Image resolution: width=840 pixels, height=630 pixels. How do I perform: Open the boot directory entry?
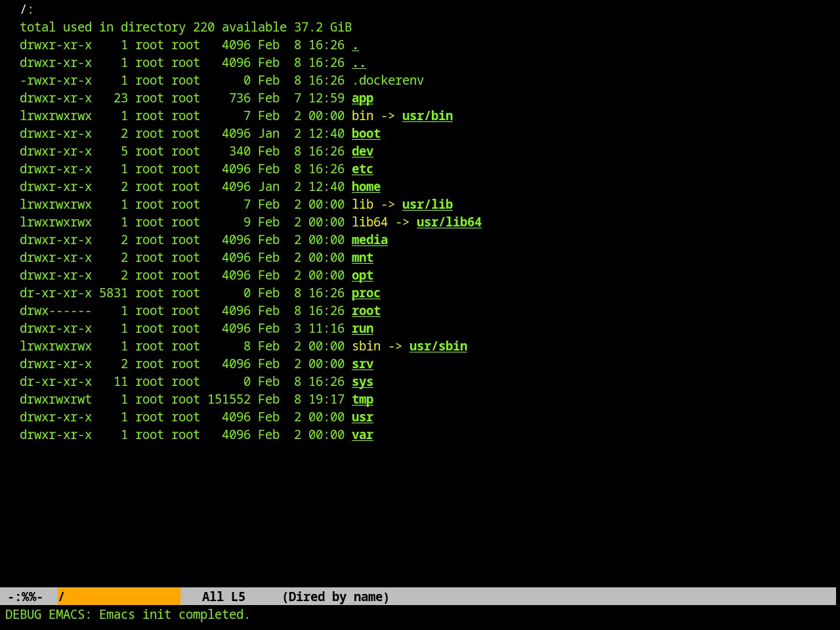click(366, 134)
